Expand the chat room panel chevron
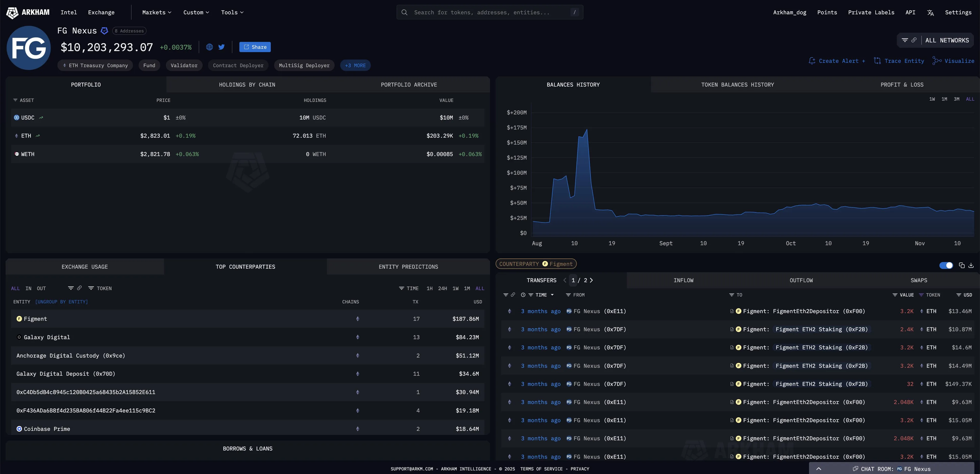 (819, 469)
